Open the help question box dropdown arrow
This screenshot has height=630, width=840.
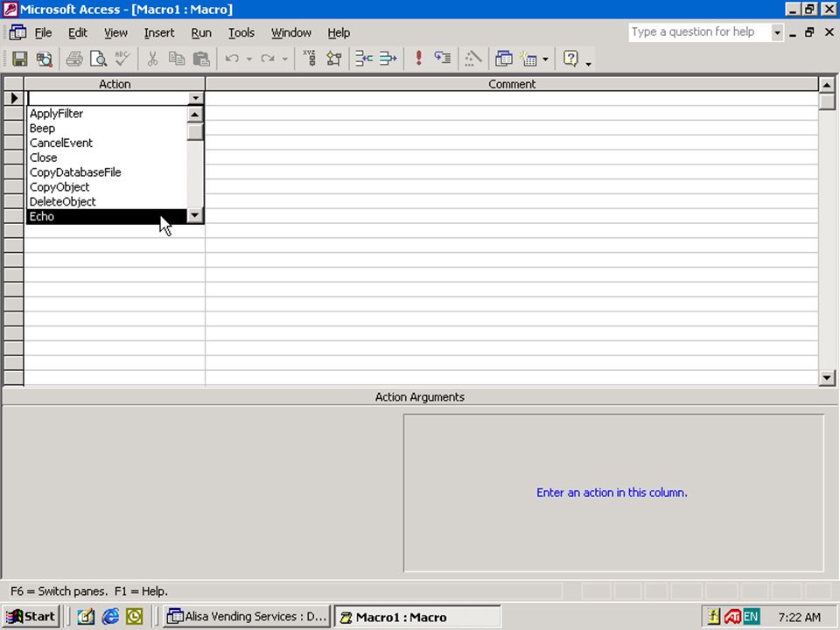pos(777,32)
